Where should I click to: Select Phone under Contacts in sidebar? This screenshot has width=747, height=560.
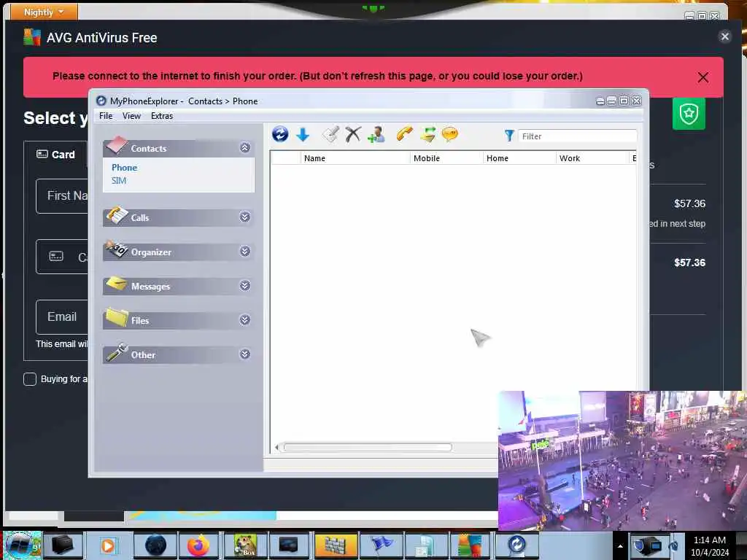tap(124, 168)
